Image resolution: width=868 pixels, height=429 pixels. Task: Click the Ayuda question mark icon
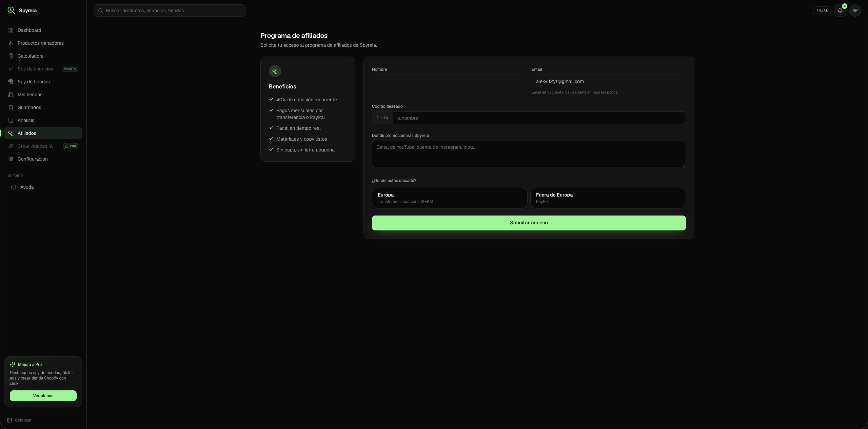tap(14, 187)
